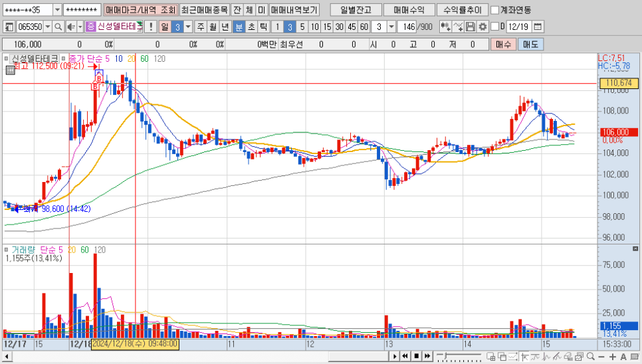
Task: Click the red 매수 buy button
Action: 503,44
